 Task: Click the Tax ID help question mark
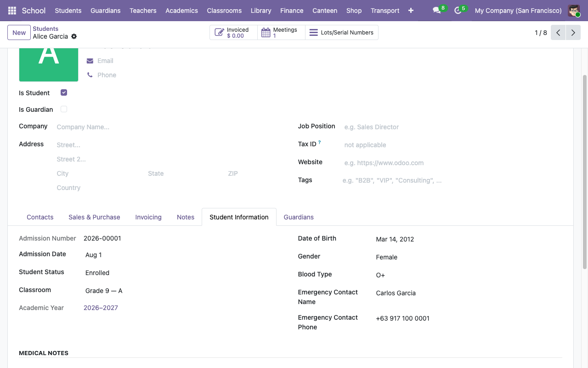319,143
